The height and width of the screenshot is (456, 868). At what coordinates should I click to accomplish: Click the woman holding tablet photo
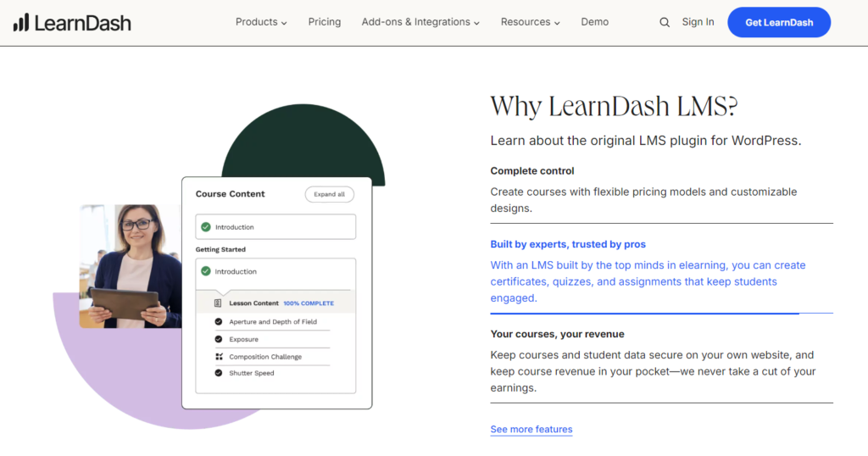(130, 265)
